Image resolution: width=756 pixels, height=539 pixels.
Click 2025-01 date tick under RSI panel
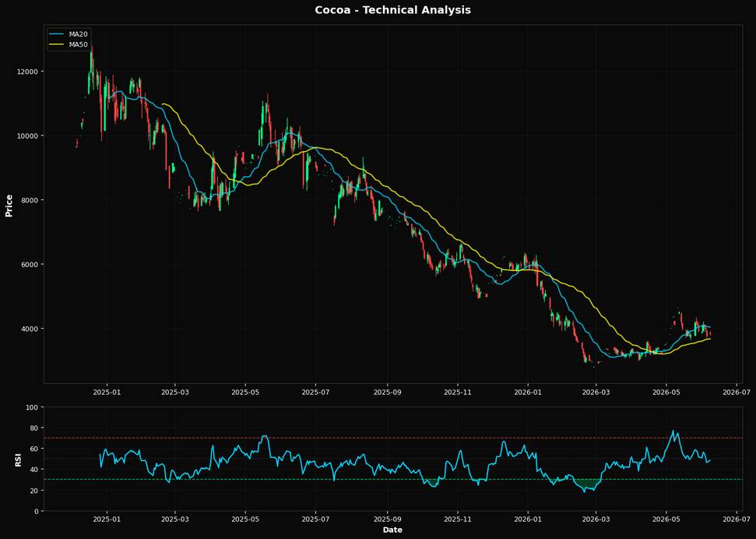(x=107, y=520)
